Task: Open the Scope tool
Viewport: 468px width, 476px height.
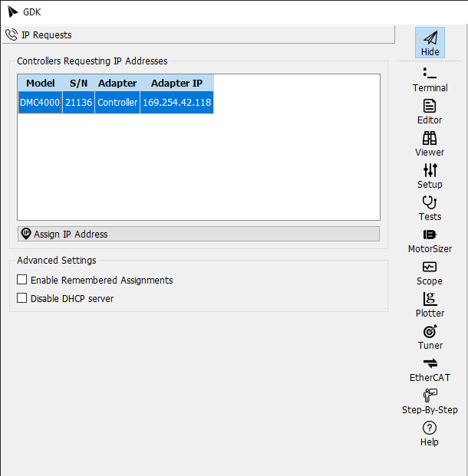Action: (430, 272)
